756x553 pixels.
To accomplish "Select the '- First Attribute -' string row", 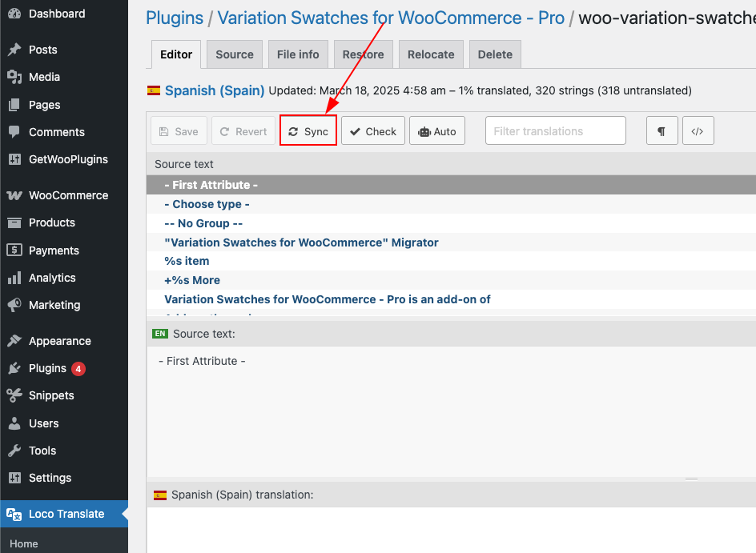I will point(452,185).
